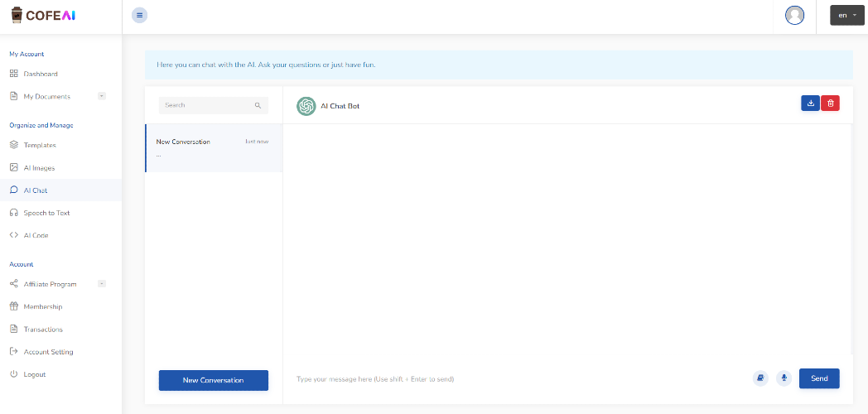
Task: Open Affiliate Program in sidebar
Action: tap(50, 284)
